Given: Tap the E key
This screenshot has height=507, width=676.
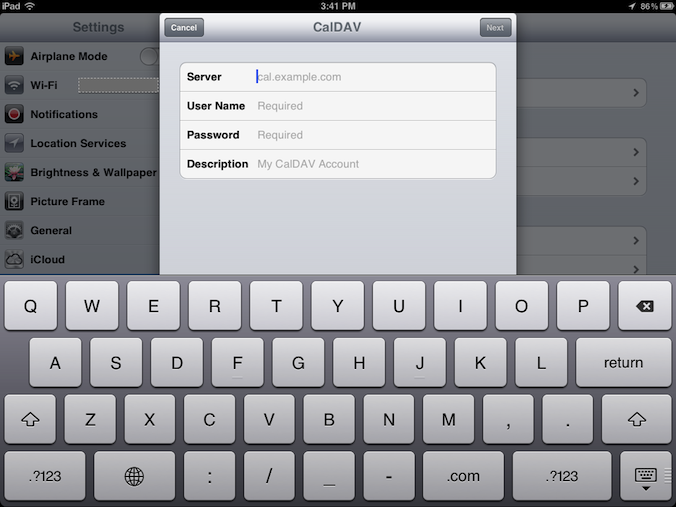Looking at the screenshot, I should point(153,306).
